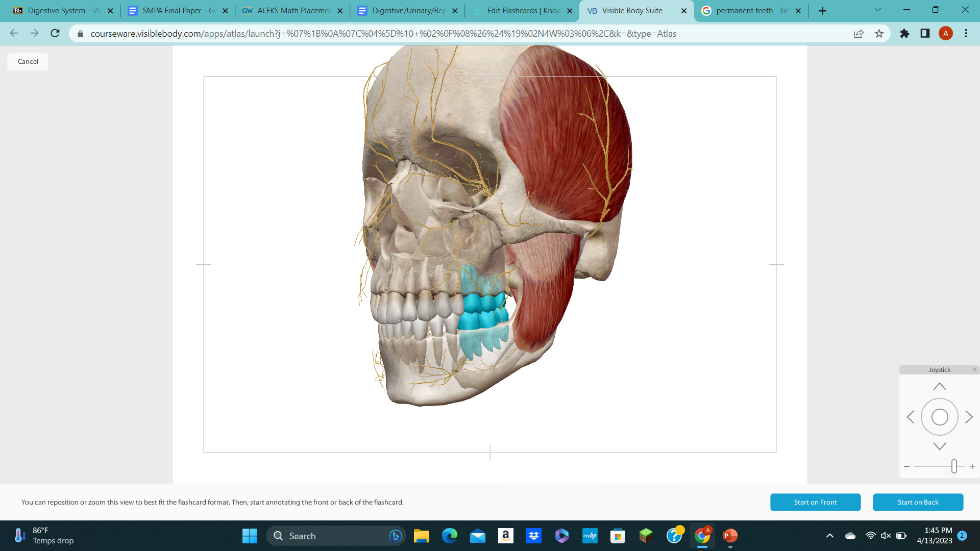Click inside the browser address bar
Viewport: 980px width, 551px height.
click(357, 34)
